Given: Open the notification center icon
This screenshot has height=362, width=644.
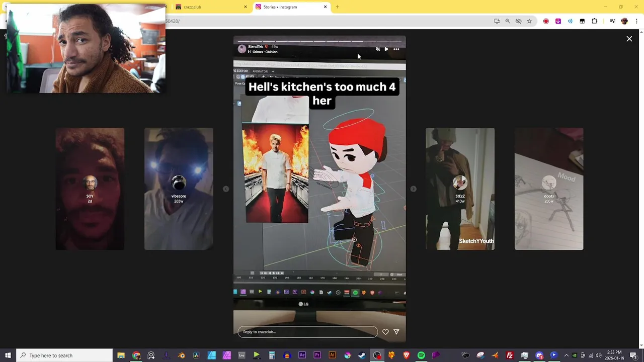Looking at the screenshot, I should tap(634, 355).
